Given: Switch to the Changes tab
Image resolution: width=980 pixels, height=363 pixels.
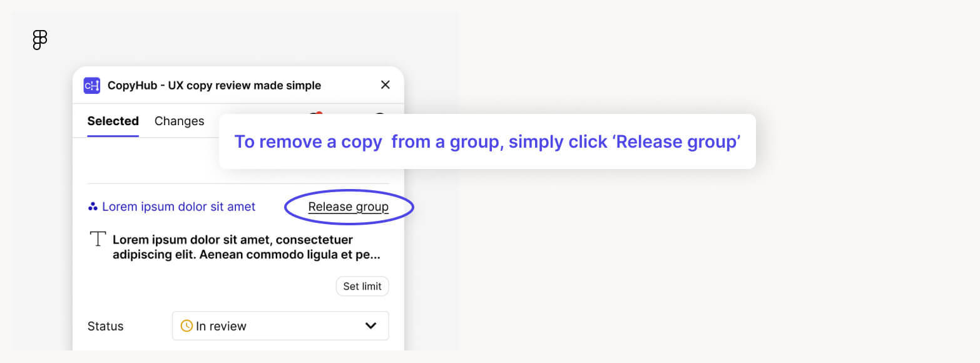Looking at the screenshot, I should [180, 121].
